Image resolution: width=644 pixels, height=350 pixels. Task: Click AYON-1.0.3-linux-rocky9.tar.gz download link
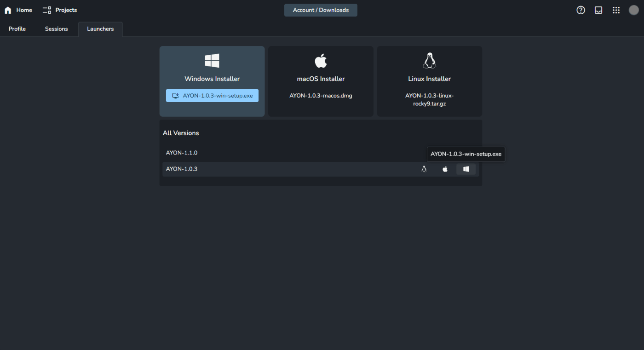429,100
